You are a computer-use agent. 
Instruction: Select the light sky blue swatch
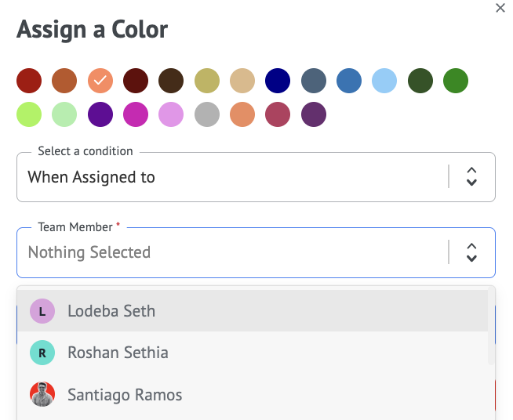pyautogui.click(x=384, y=80)
